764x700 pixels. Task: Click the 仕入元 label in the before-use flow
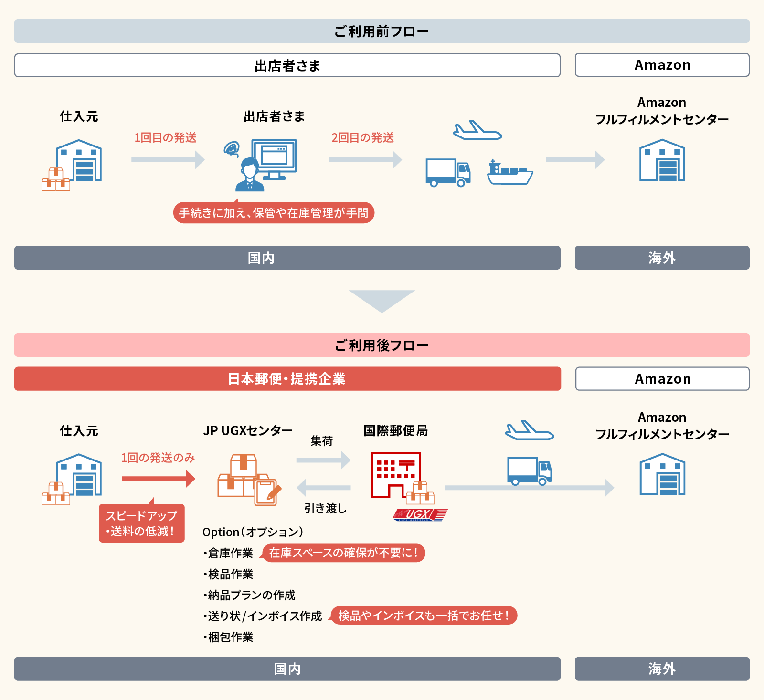pos(79,116)
